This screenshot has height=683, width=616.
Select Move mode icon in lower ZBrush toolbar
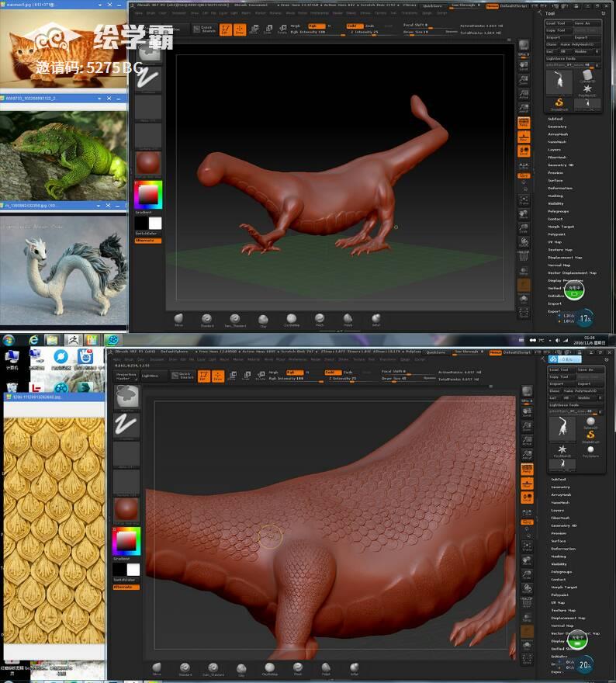click(x=233, y=376)
